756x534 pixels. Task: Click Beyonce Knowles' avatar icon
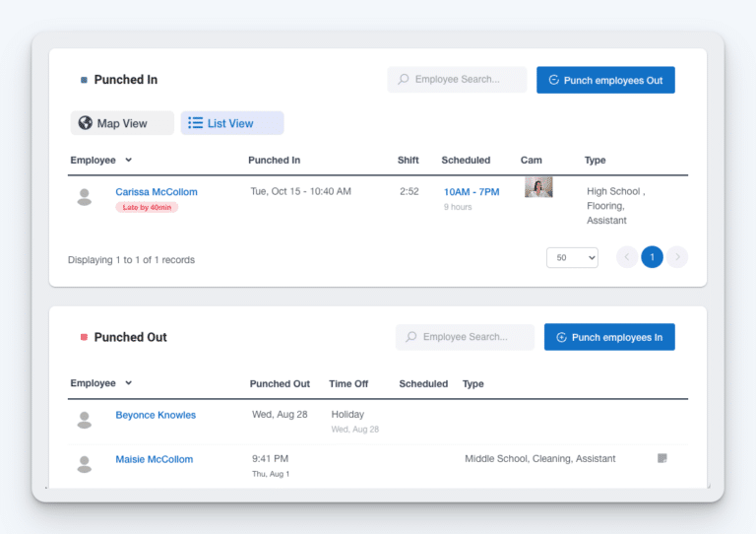(85, 420)
